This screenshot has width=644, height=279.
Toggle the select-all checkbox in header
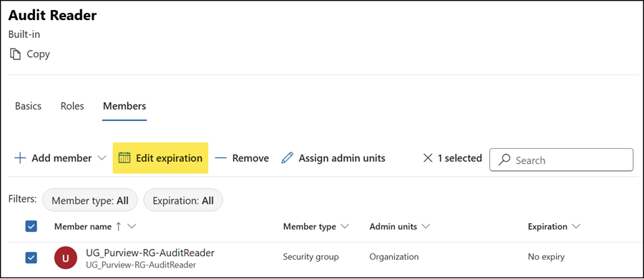coord(31,226)
